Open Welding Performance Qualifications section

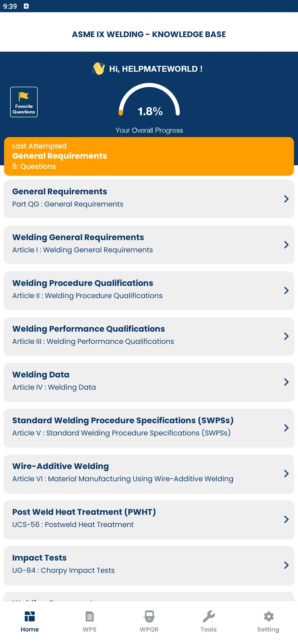pyautogui.click(x=149, y=336)
